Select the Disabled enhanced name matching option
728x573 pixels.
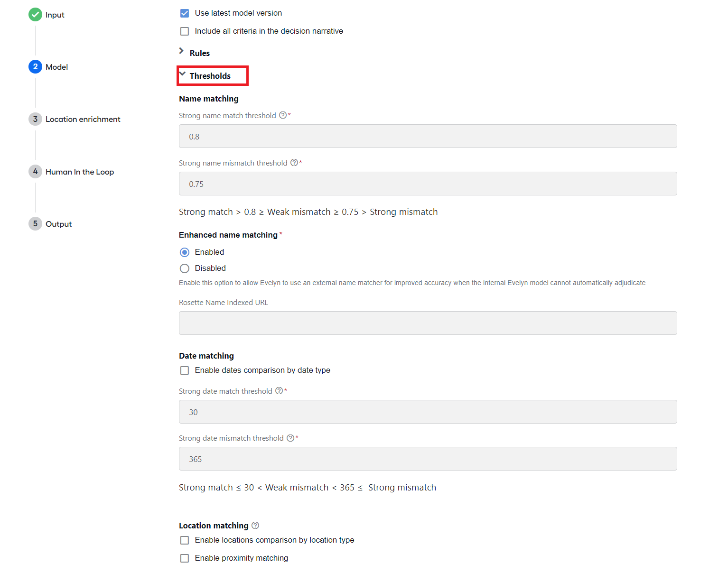click(x=185, y=268)
